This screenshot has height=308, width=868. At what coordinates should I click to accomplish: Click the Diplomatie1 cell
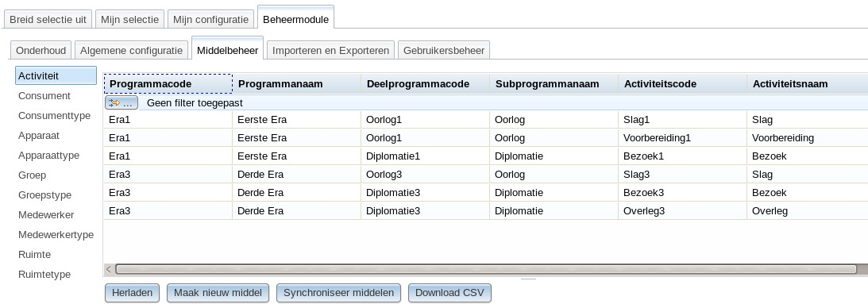425,156
